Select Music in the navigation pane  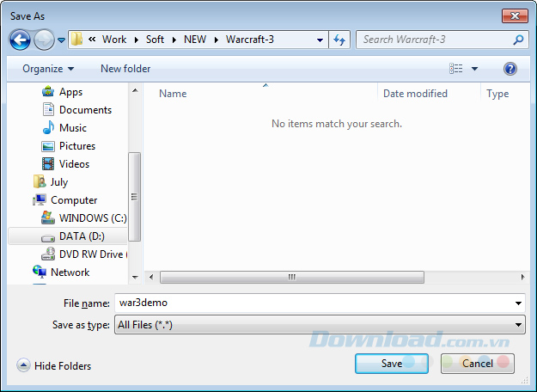click(x=73, y=128)
